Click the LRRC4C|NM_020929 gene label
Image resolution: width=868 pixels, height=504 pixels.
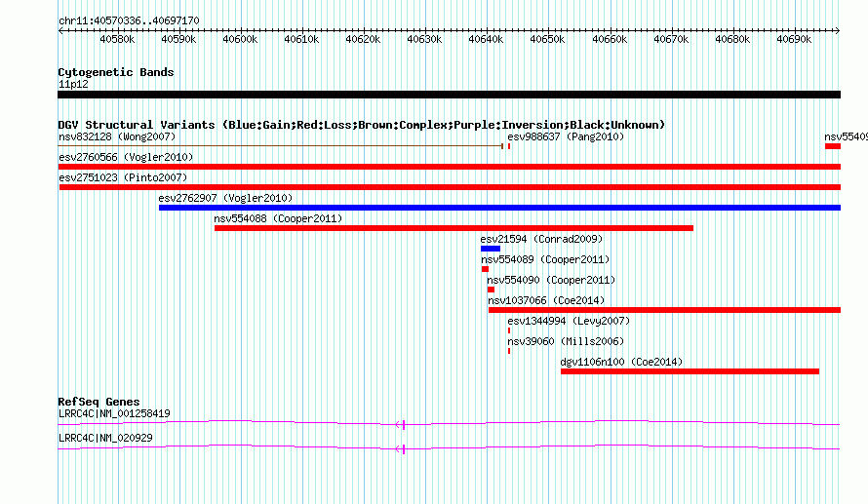click(105, 438)
